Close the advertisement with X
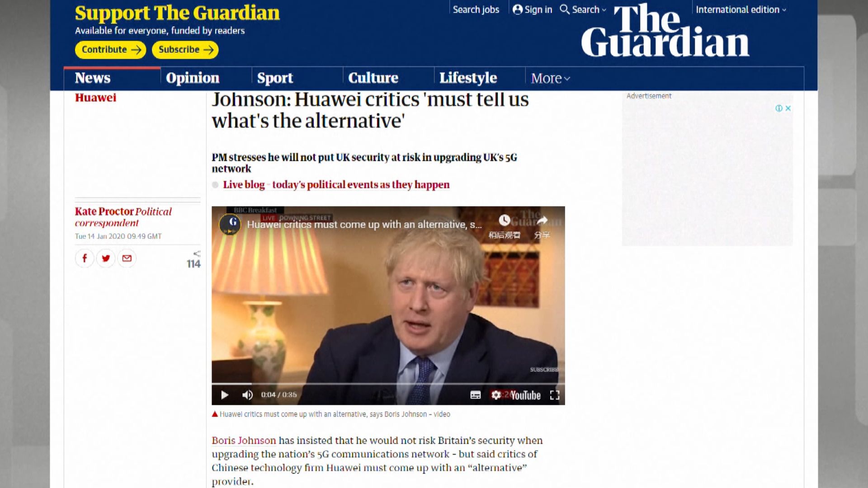The image size is (868, 488). (x=788, y=108)
